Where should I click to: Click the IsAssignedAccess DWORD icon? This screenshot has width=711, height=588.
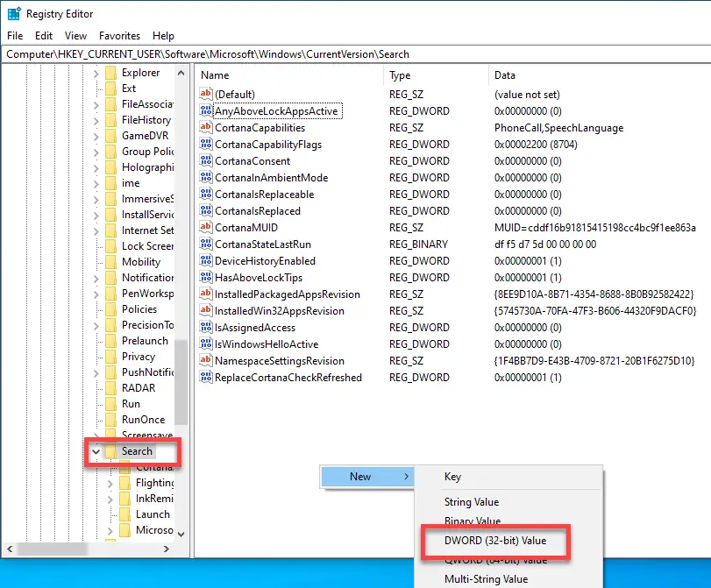point(206,327)
